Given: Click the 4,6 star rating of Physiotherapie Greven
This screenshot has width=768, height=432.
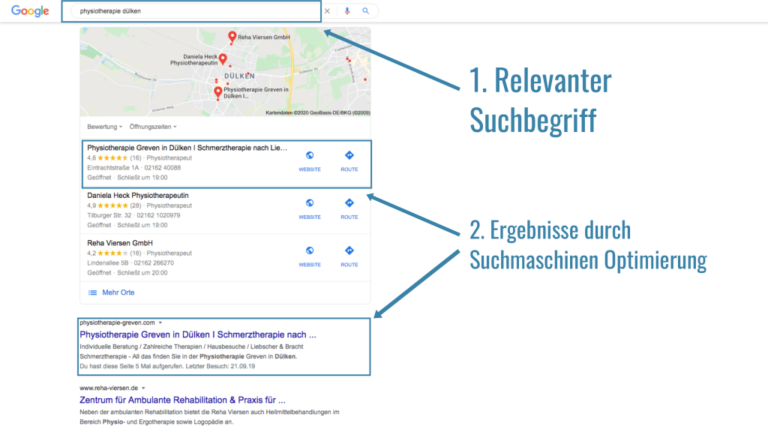Looking at the screenshot, I should pos(114,158).
